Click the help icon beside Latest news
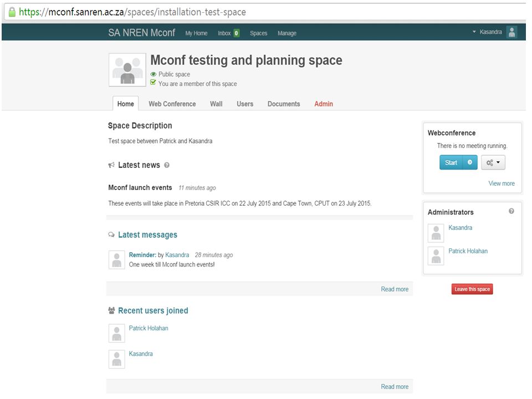The image size is (532, 399). tap(167, 165)
